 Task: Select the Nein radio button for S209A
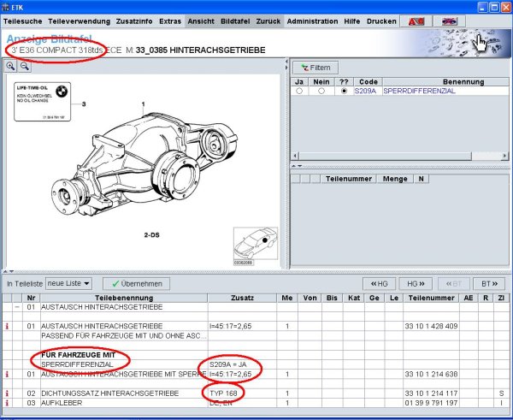click(321, 91)
